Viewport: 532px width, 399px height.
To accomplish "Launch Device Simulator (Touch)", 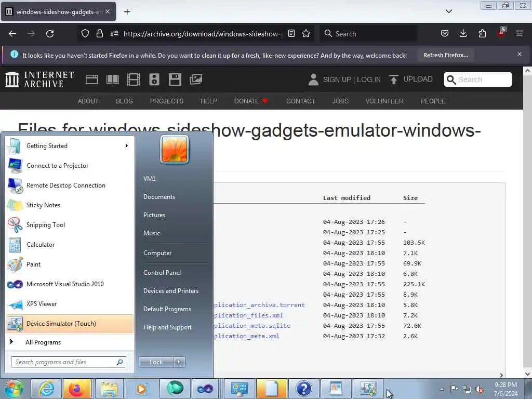I will point(70,324).
